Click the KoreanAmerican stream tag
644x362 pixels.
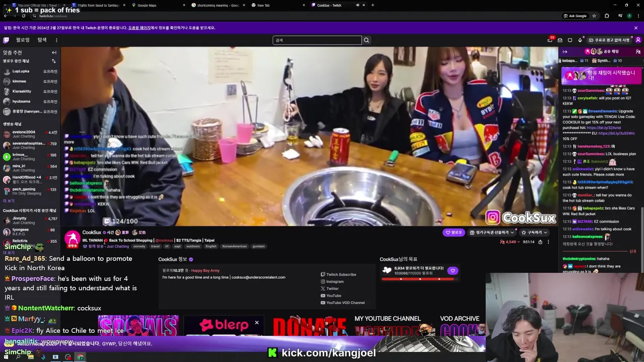coord(235,246)
